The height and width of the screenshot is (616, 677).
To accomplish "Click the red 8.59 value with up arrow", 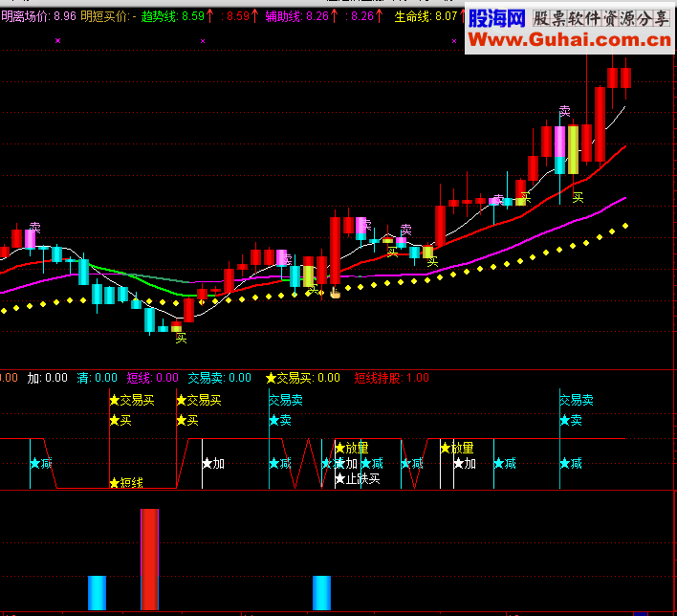I will coord(240,16).
